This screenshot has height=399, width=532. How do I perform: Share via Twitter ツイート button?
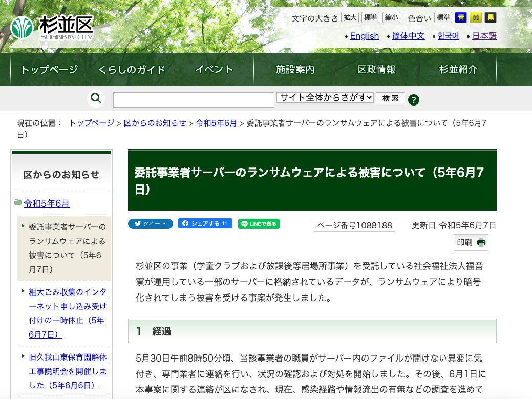[x=151, y=224]
